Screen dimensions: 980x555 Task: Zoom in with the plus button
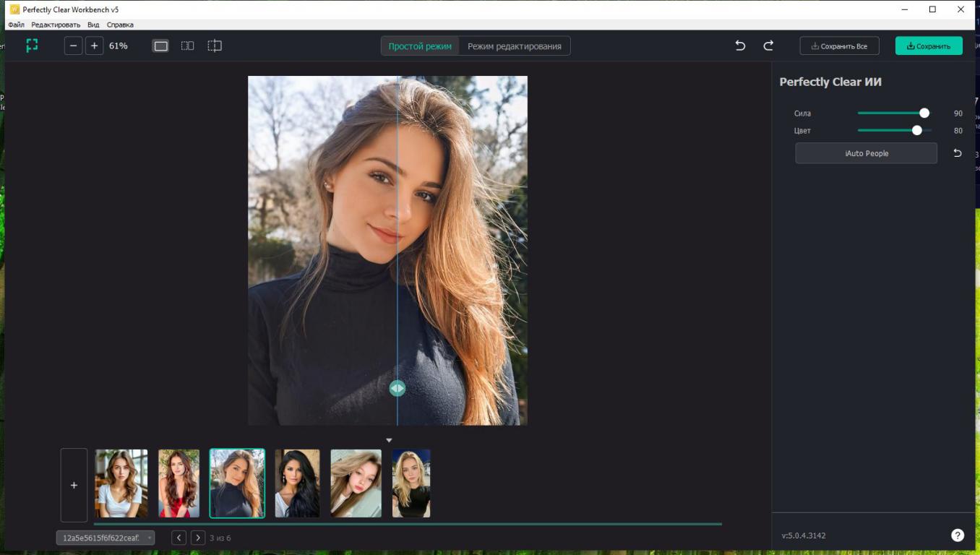pyautogui.click(x=94, y=46)
